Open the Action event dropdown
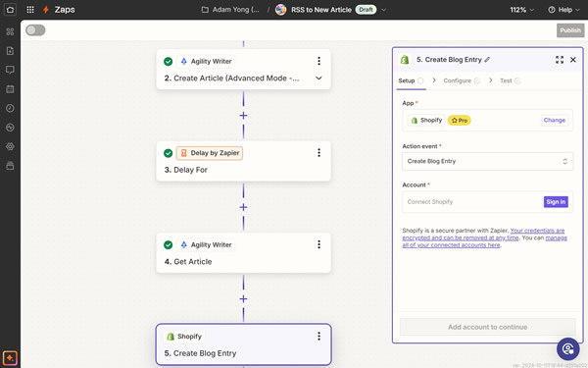 coord(487,161)
